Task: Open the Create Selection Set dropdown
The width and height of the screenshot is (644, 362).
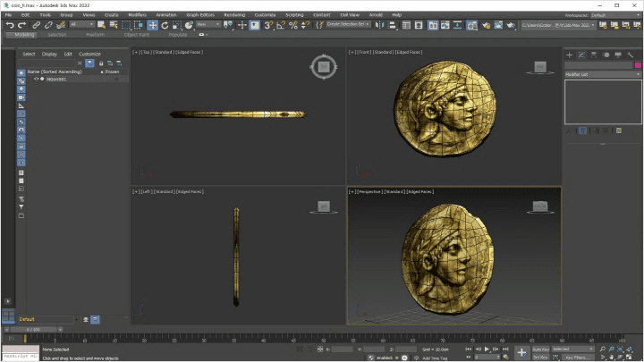Action: point(348,25)
